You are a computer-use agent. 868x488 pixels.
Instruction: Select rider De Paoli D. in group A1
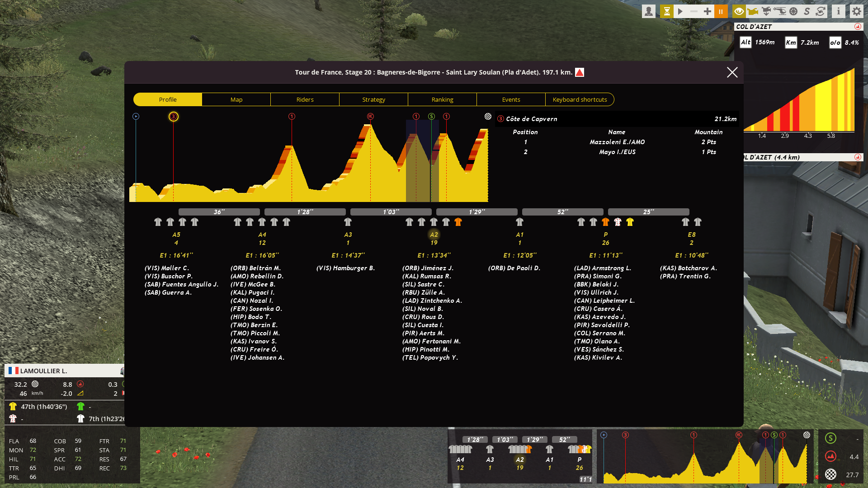(514, 268)
